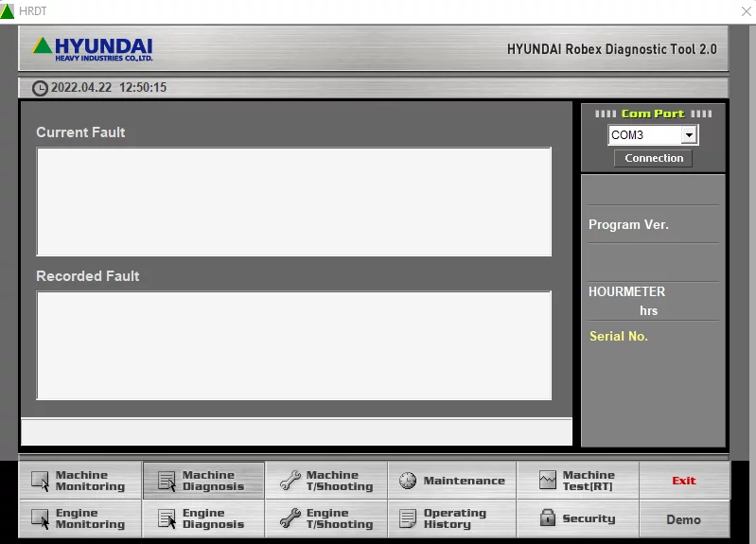Image resolution: width=756 pixels, height=544 pixels.
Task: Expand the Com Port dropdown arrow
Action: click(x=689, y=135)
